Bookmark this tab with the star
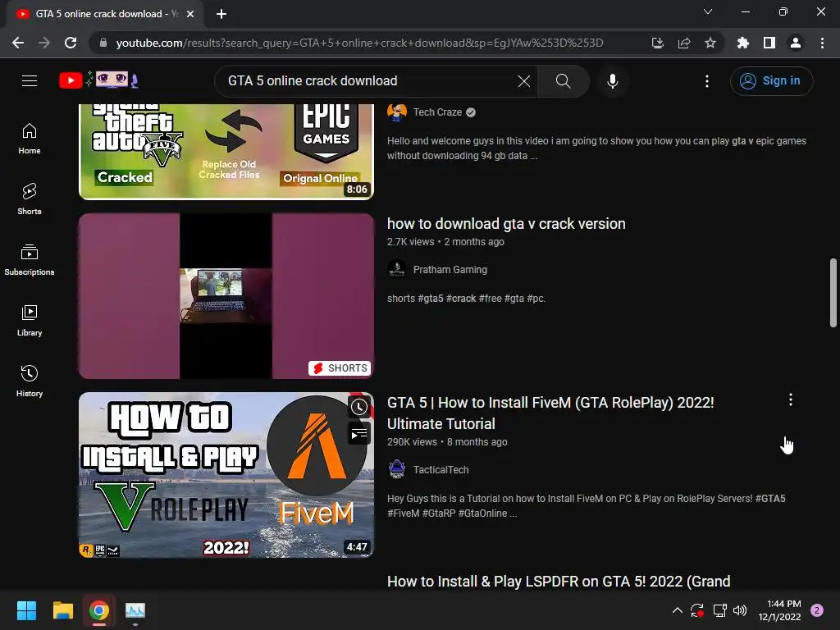This screenshot has height=630, width=840. point(710,43)
